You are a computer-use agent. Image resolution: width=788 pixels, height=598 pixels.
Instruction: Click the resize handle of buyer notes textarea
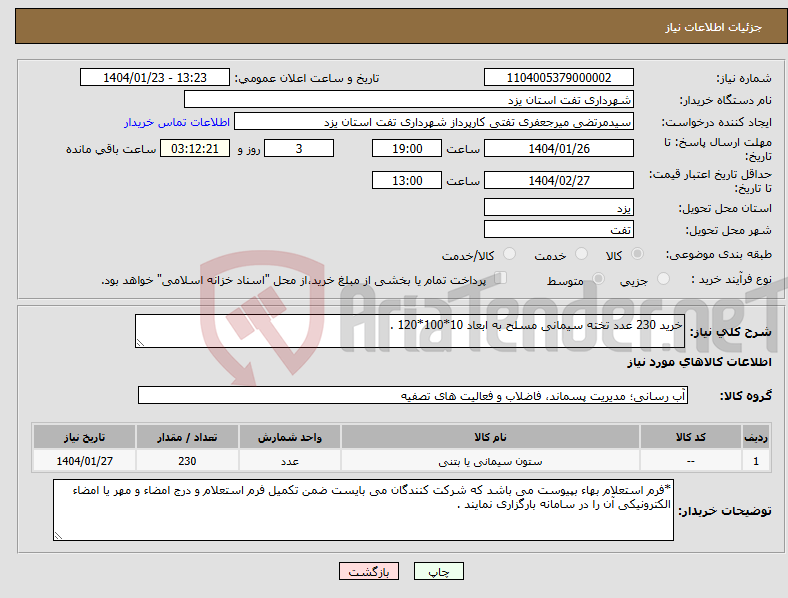(x=58, y=536)
